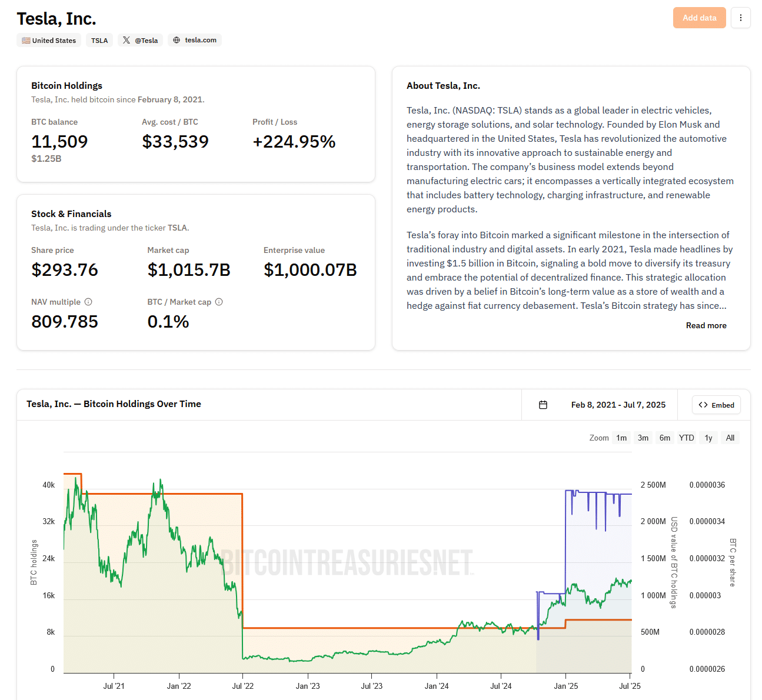This screenshot has height=700, width=762.
Task: Select the 1y zoom range
Action: [708, 438]
